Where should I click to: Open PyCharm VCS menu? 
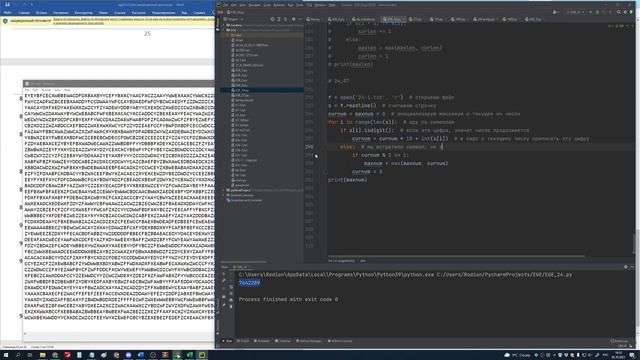309,5
